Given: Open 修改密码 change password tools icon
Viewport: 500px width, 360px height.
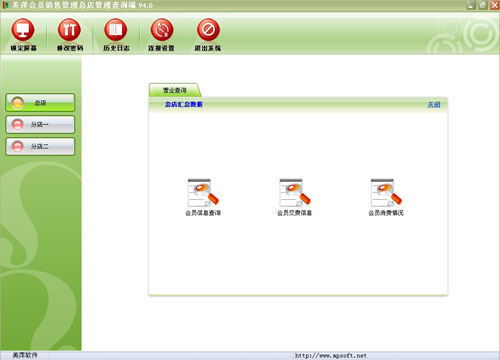Looking at the screenshot, I should [x=69, y=30].
